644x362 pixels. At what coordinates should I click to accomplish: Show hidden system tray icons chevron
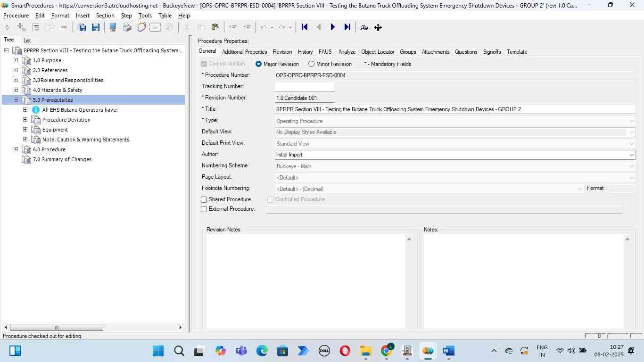494,351
